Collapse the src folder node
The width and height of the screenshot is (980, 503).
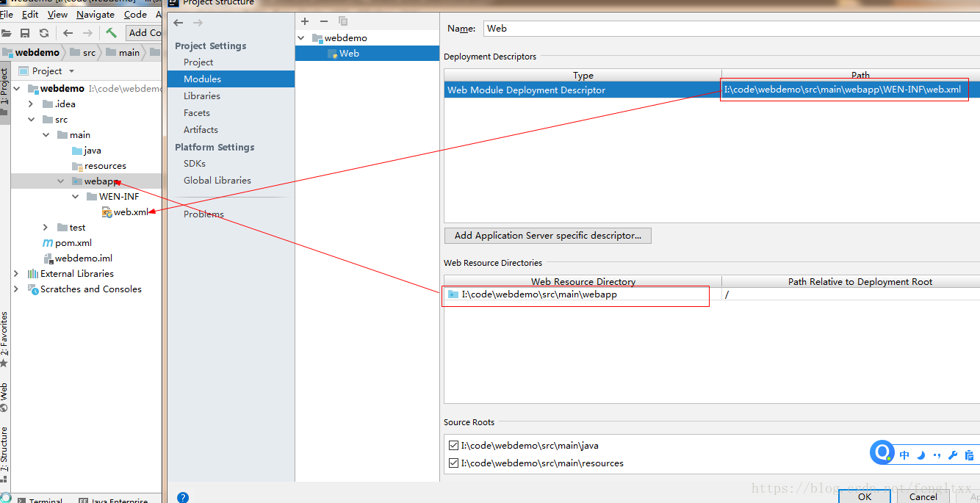click(x=31, y=120)
